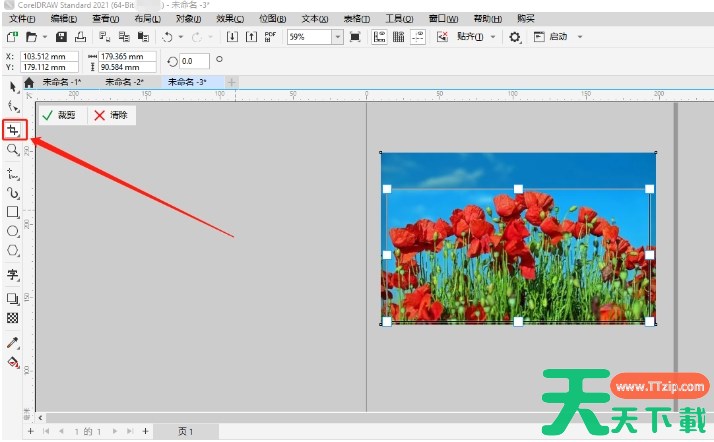Open Options via gear icon
Screen dimensions: 714x442
click(x=515, y=37)
